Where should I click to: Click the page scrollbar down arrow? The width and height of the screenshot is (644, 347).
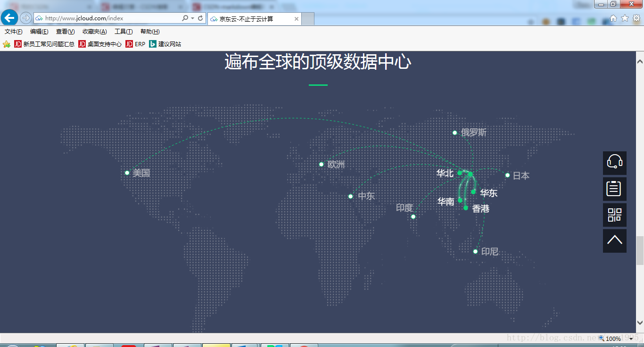tap(640, 323)
